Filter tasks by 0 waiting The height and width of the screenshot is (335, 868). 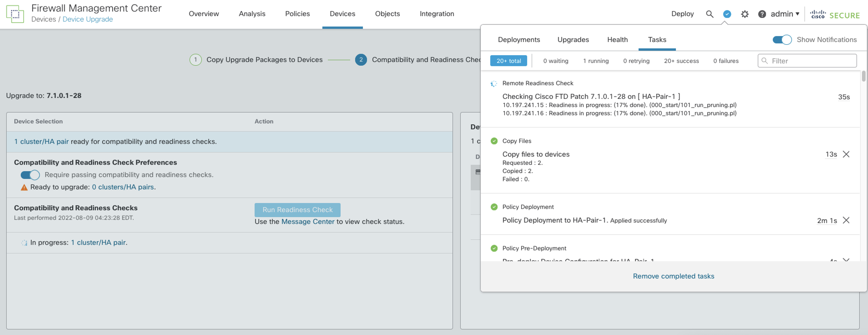pyautogui.click(x=555, y=61)
